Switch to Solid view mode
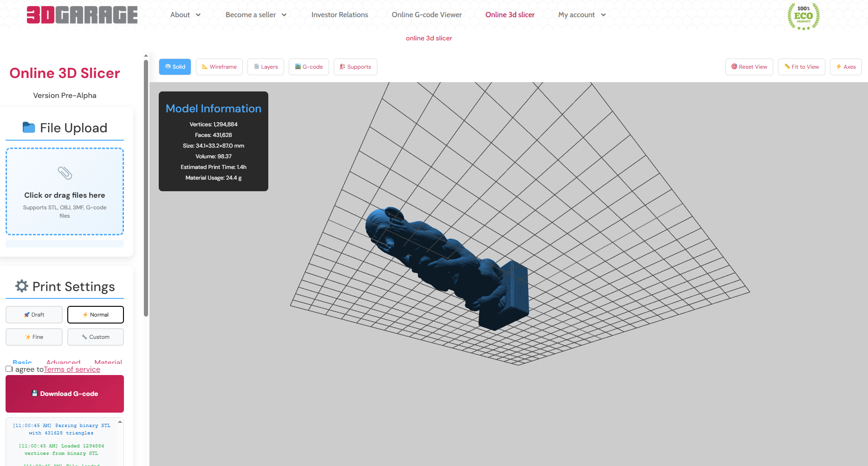868x466 pixels. coord(175,67)
